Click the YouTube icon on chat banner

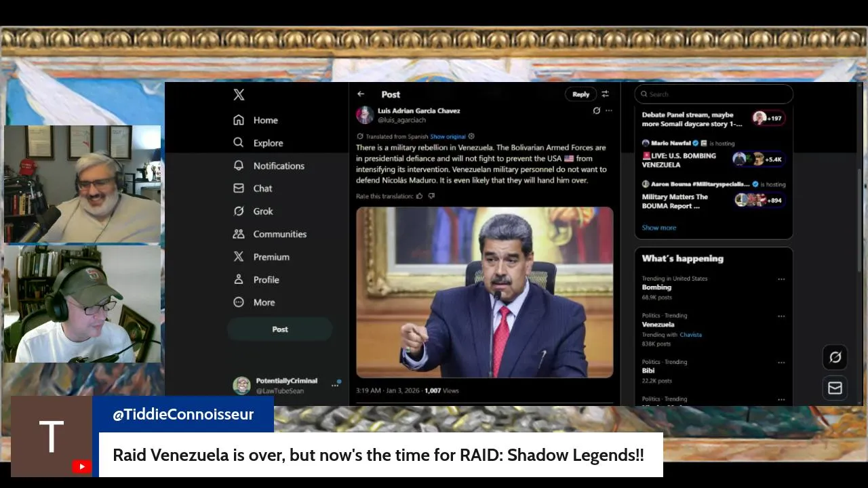[81, 466]
